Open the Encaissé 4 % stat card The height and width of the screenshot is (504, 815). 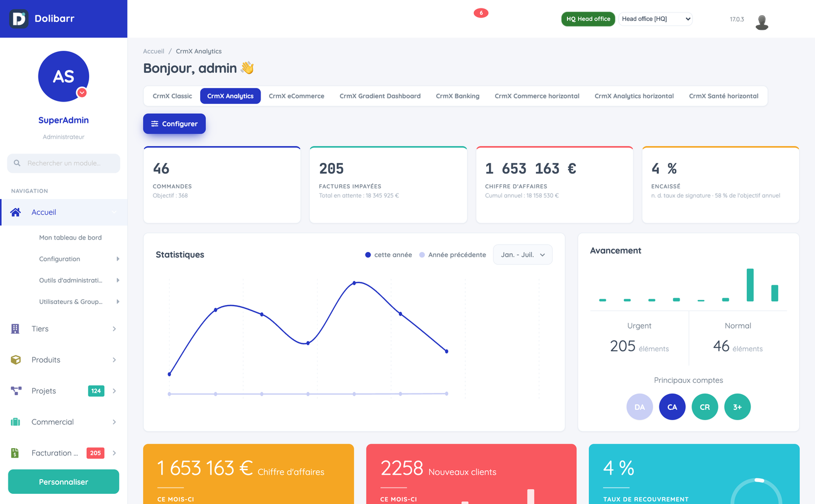[x=721, y=185]
